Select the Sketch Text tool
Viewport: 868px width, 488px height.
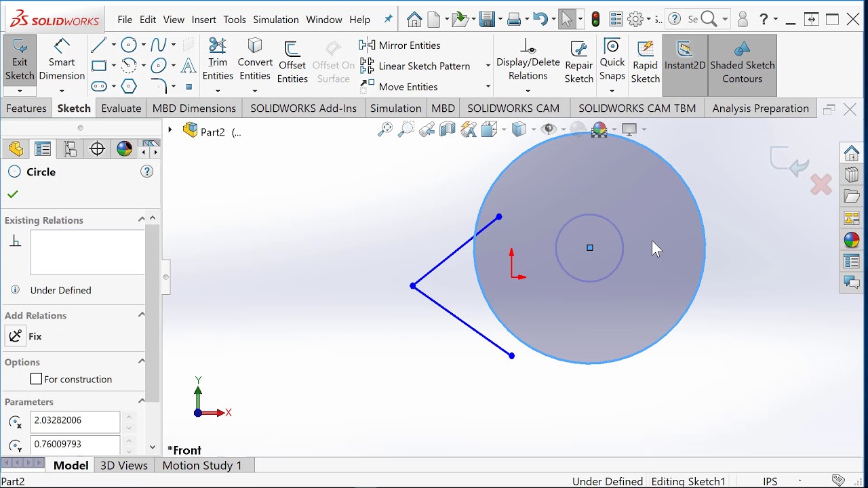(189, 66)
